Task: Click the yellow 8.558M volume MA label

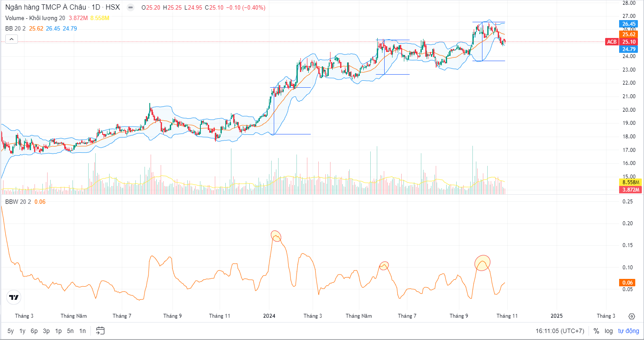Action: coord(630,182)
